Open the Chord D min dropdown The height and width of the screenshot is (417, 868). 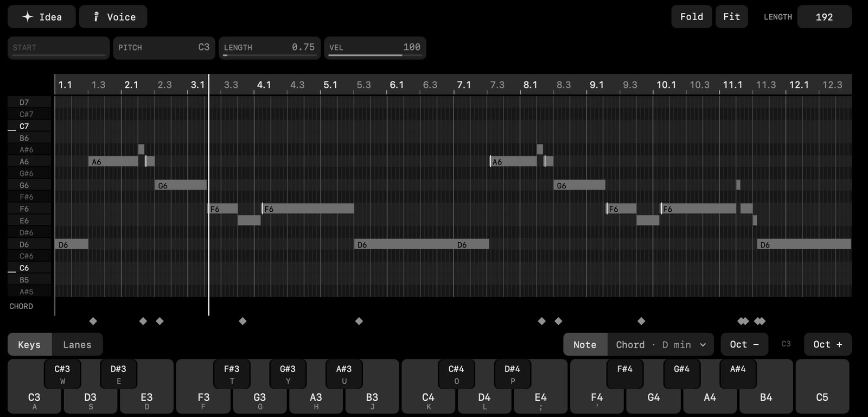661,345
